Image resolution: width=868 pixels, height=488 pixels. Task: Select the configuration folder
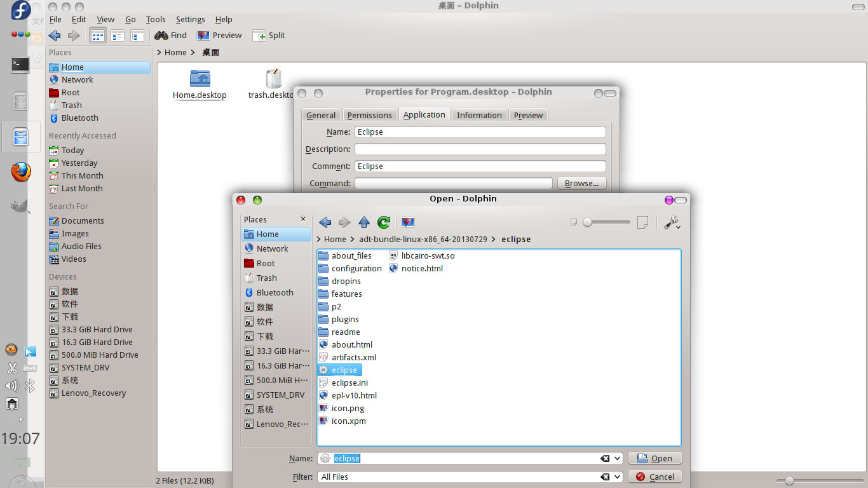(350, 268)
